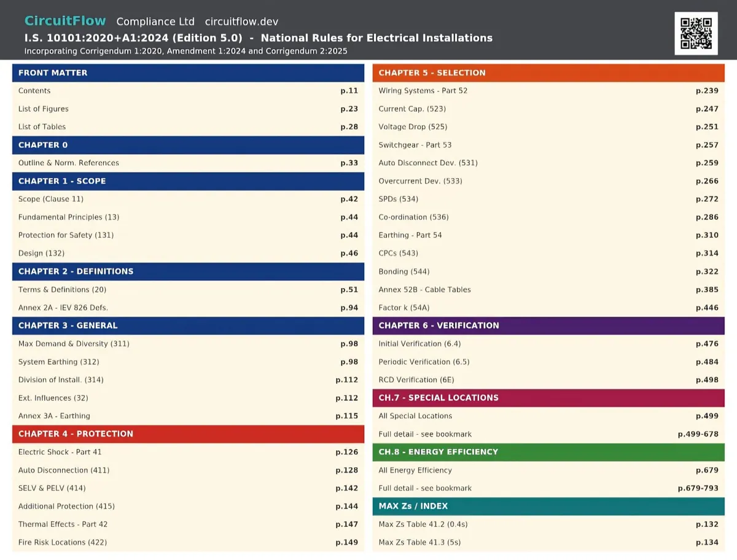This screenshot has height=560, width=737.
Task: Open Max Zs Table 41.2 (0.4s)
Action: pos(548,524)
